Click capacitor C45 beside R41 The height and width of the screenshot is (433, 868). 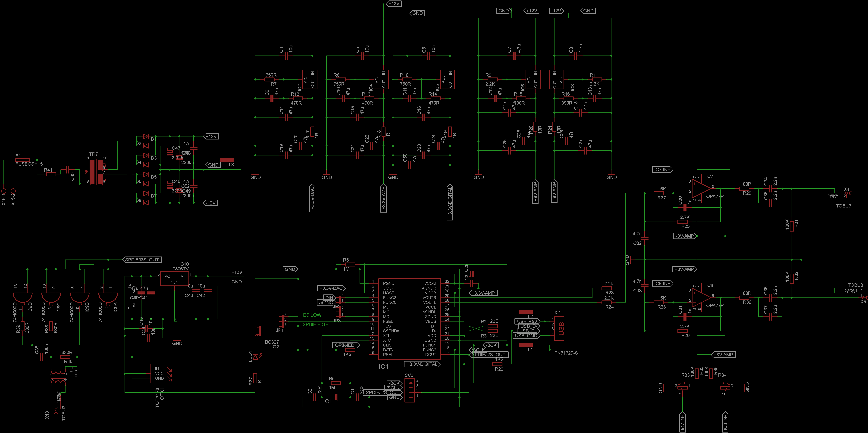(68, 170)
